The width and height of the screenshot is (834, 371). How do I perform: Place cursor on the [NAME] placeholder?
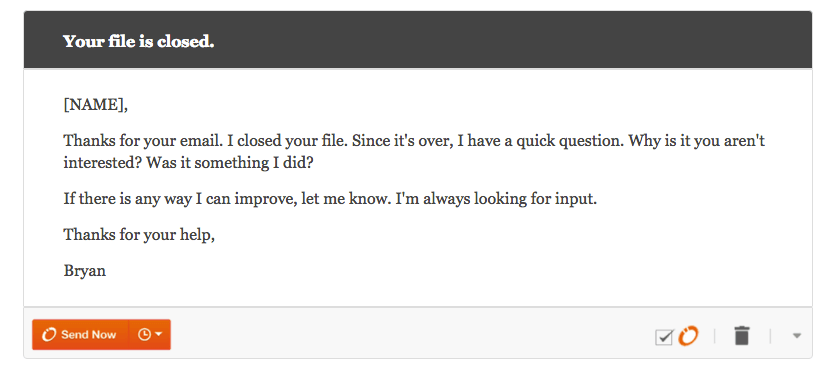click(x=96, y=105)
